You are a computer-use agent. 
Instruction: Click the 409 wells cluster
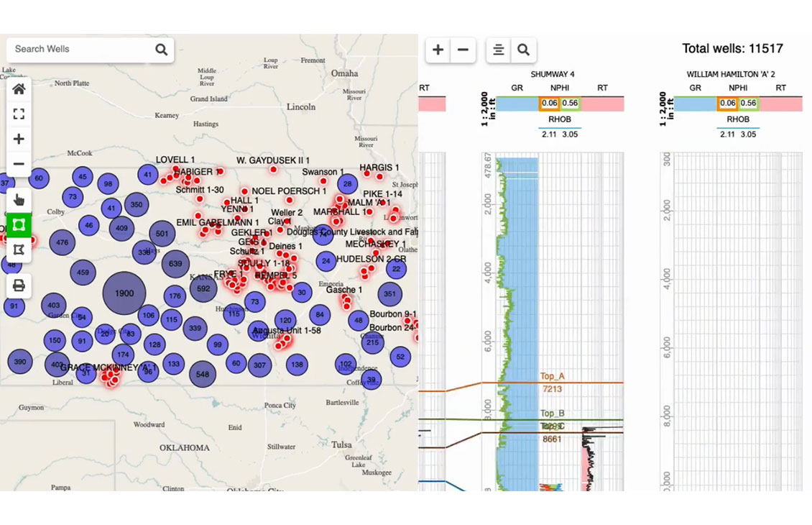coord(121,228)
